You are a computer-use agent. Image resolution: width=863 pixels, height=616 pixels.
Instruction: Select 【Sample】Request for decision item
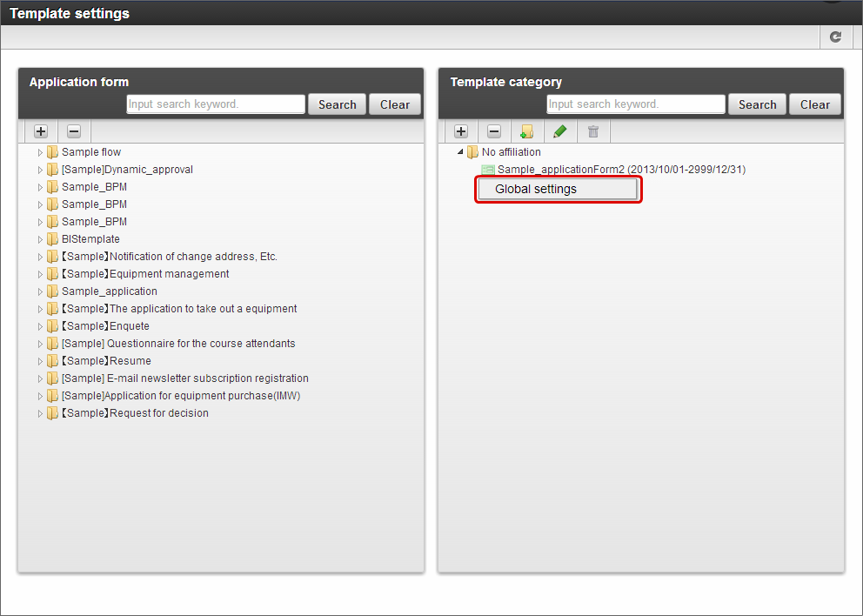pyautogui.click(x=135, y=413)
